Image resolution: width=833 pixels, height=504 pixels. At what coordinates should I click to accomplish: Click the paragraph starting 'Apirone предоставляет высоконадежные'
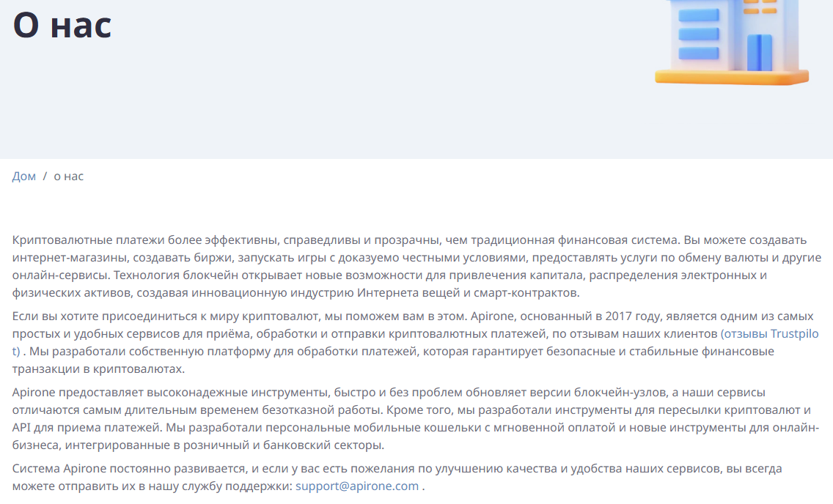[416, 418]
